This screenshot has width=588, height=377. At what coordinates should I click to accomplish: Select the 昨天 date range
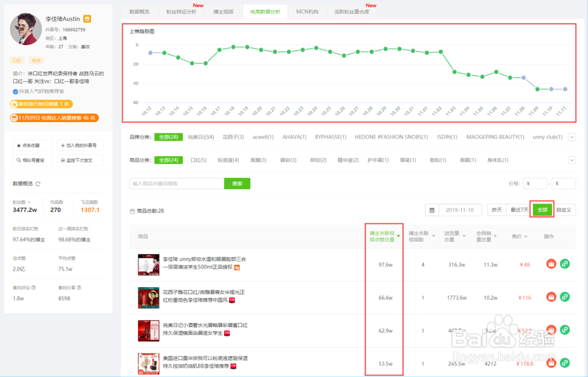(497, 210)
